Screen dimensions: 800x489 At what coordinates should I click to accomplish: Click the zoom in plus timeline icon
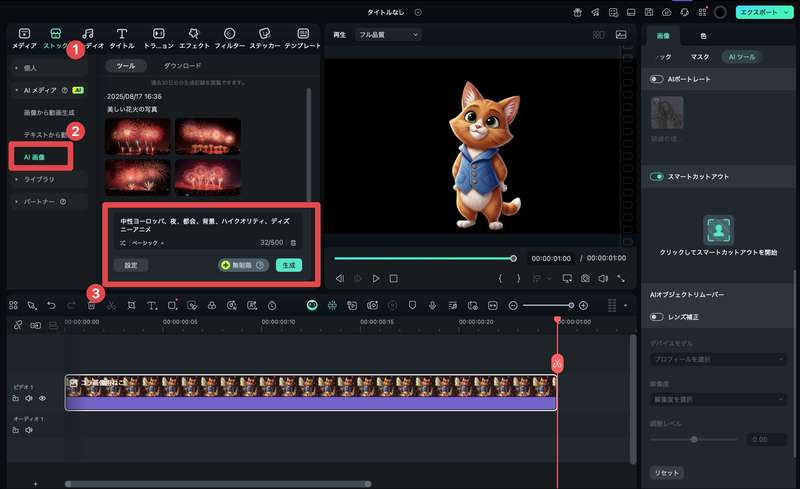583,305
